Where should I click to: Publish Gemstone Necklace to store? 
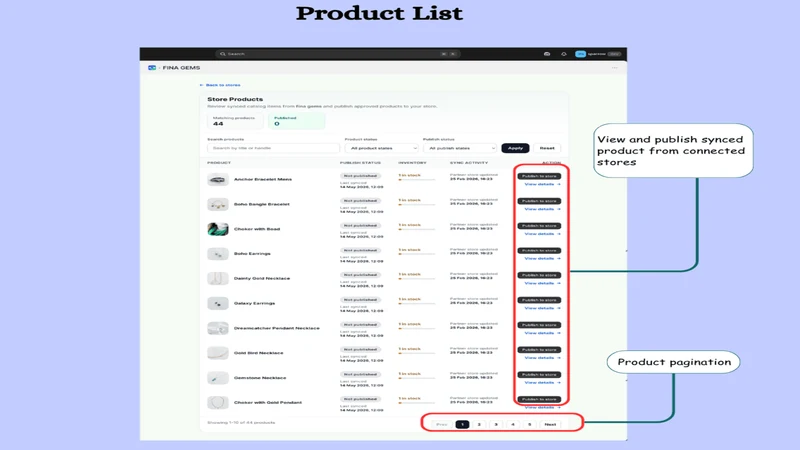pyautogui.click(x=539, y=374)
